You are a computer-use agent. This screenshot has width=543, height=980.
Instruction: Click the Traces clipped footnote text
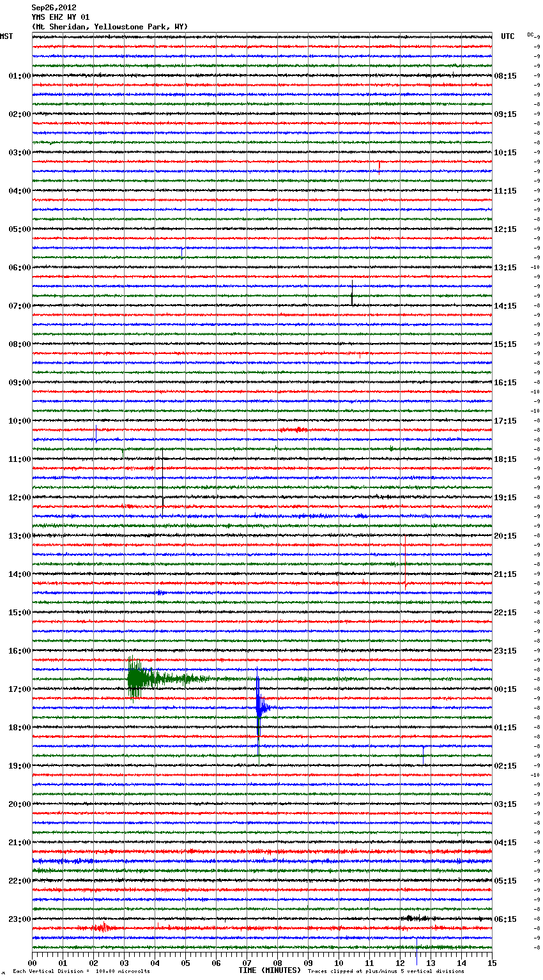pos(386,971)
